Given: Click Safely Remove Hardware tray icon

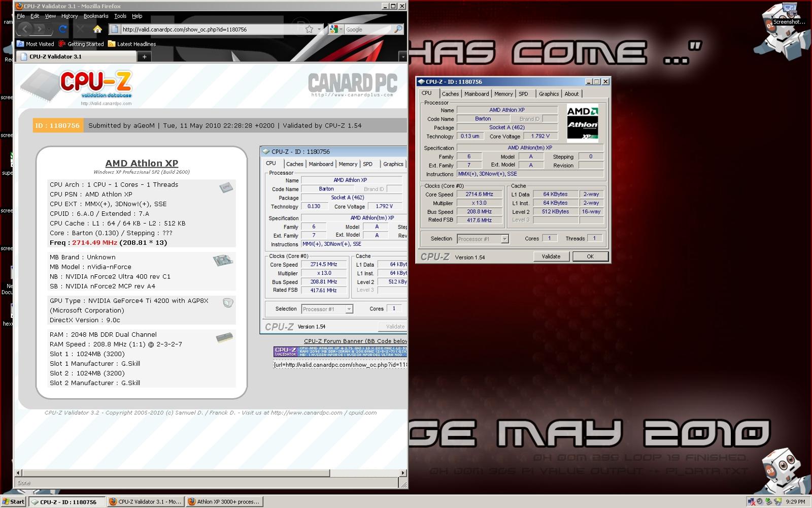Looking at the screenshot, I should [x=768, y=501].
